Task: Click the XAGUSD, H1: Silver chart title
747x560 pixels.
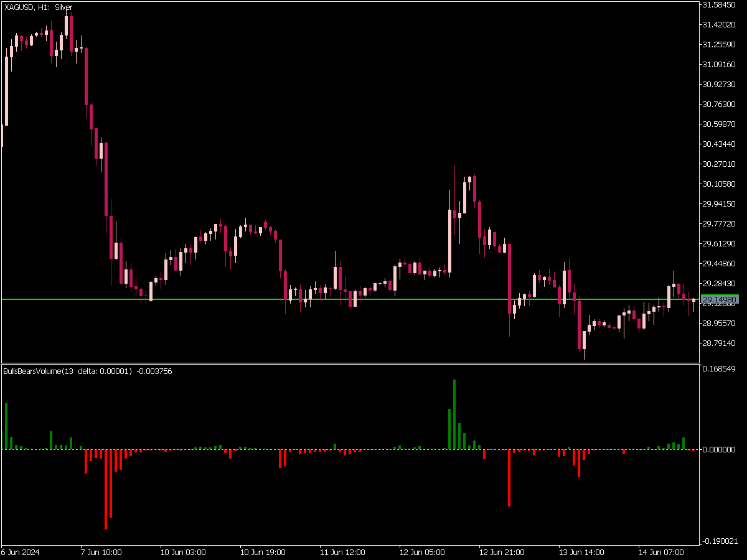Action: tap(39, 7)
